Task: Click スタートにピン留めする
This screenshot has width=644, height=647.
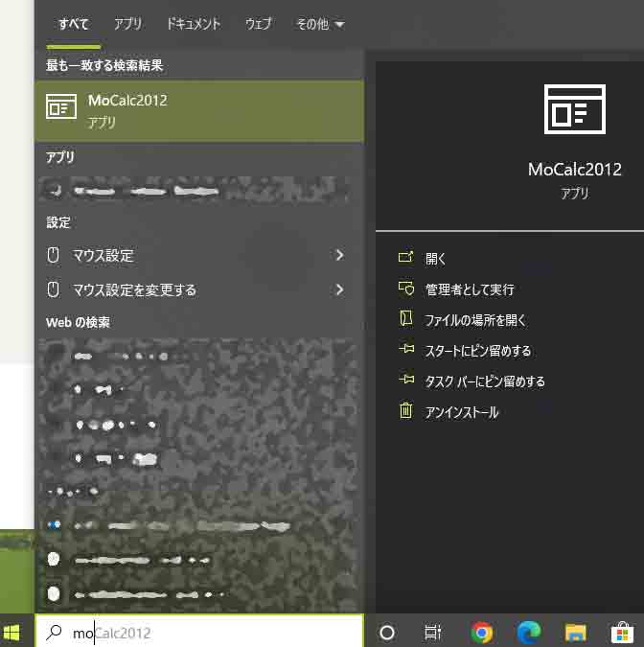Action: click(x=477, y=351)
